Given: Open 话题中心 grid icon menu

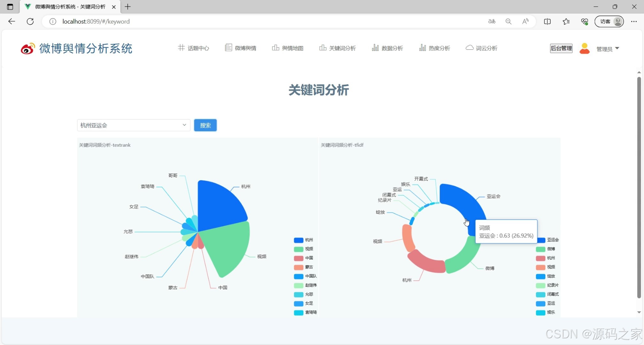Looking at the screenshot, I should (181, 48).
